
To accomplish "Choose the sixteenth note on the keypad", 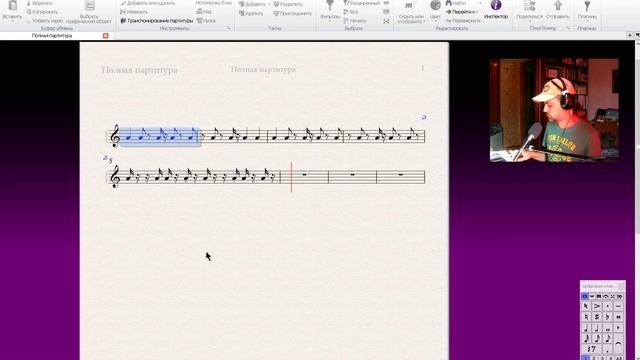I will 597,339.
